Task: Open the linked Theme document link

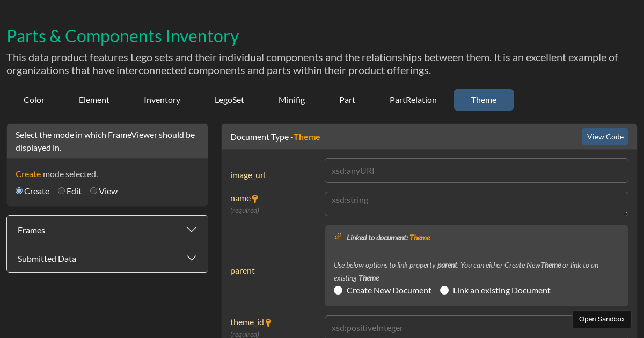Action: pos(420,237)
